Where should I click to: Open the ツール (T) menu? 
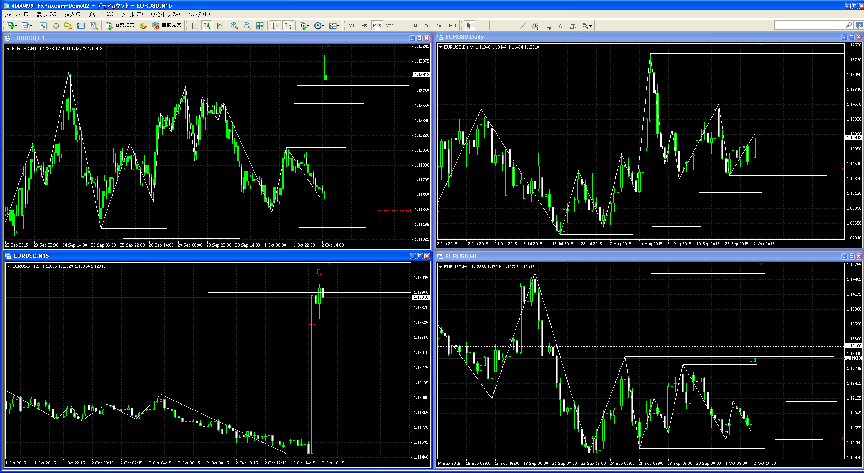pyautogui.click(x=131, y=14)
